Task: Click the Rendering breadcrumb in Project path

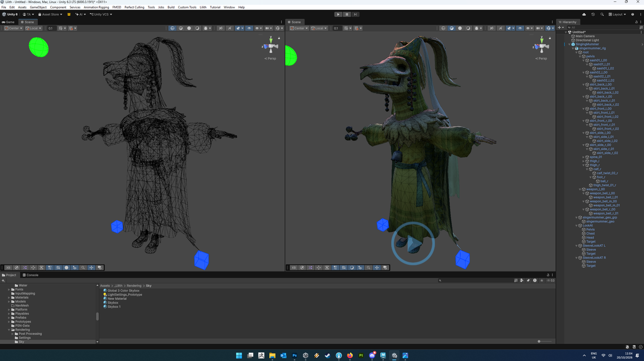Action: 134,286
